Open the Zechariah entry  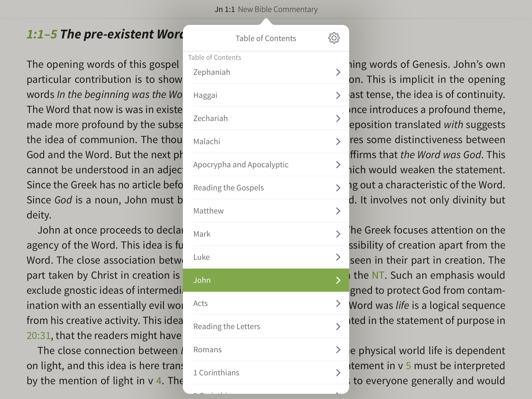pos(266,118)
